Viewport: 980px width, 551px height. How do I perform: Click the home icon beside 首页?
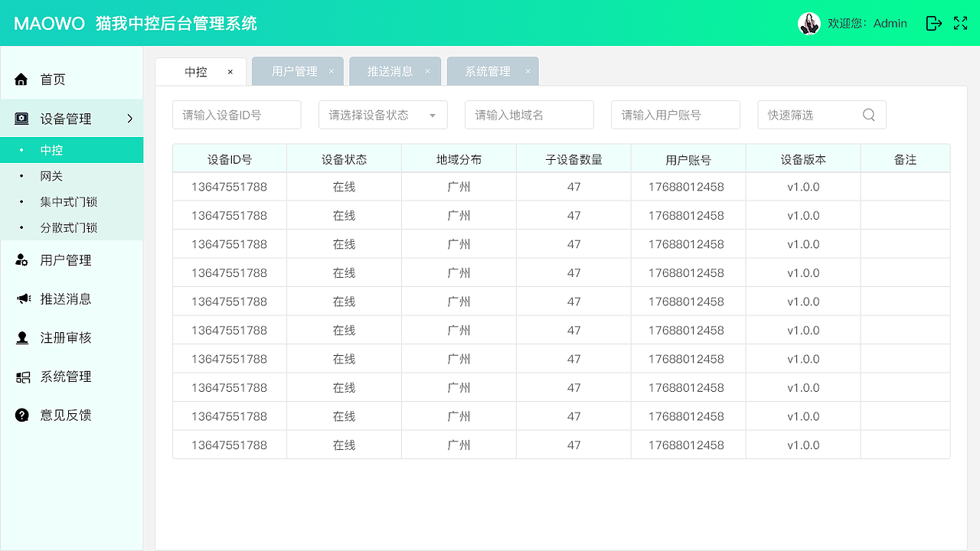pyautogui.click(x=21, y=80)
